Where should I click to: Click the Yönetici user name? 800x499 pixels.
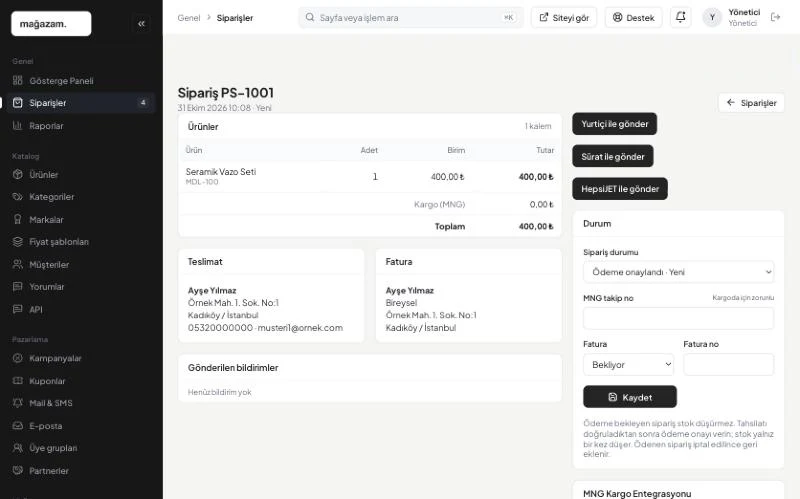[x=744, y=12]
